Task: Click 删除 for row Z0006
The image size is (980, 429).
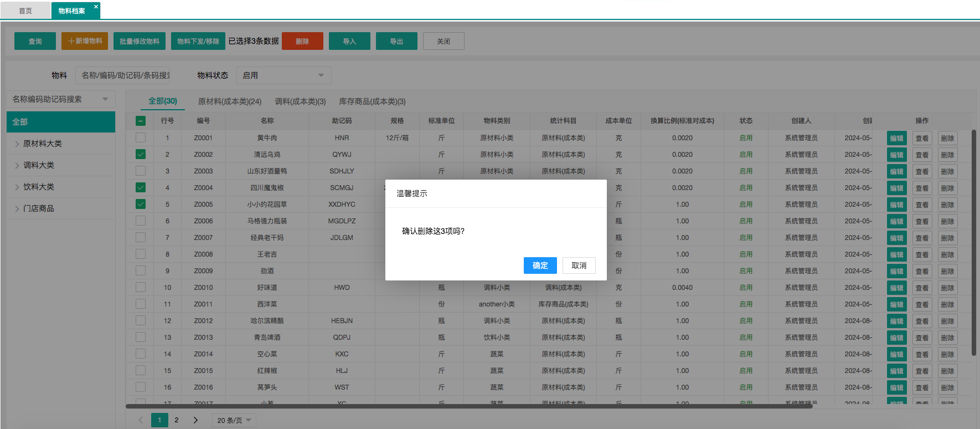Action: [x=947, y=221]
